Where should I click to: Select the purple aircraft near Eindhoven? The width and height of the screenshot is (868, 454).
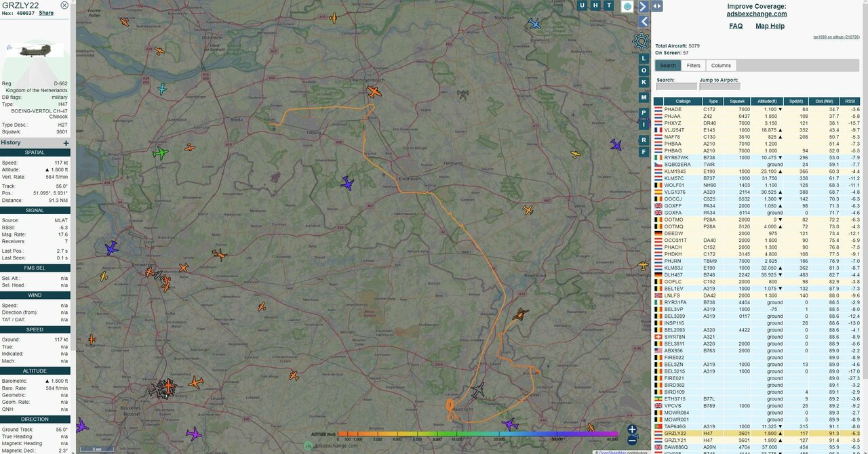pos(347,183)
